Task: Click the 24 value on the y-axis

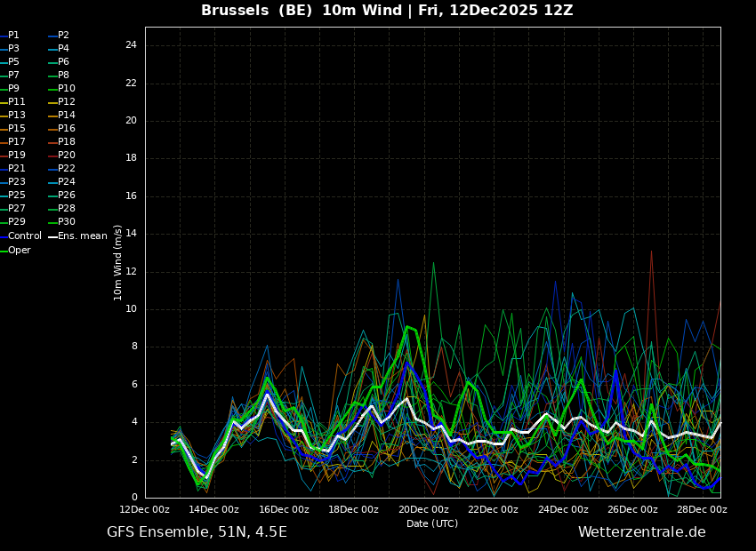Action: coord(131,45)
